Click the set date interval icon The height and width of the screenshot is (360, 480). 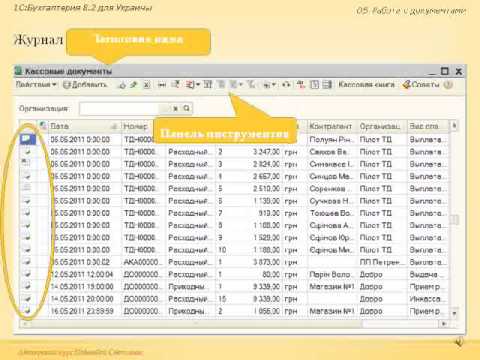point(162,85)
